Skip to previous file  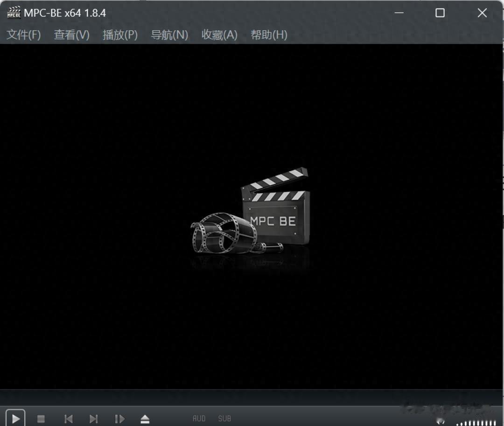[69, 419]
